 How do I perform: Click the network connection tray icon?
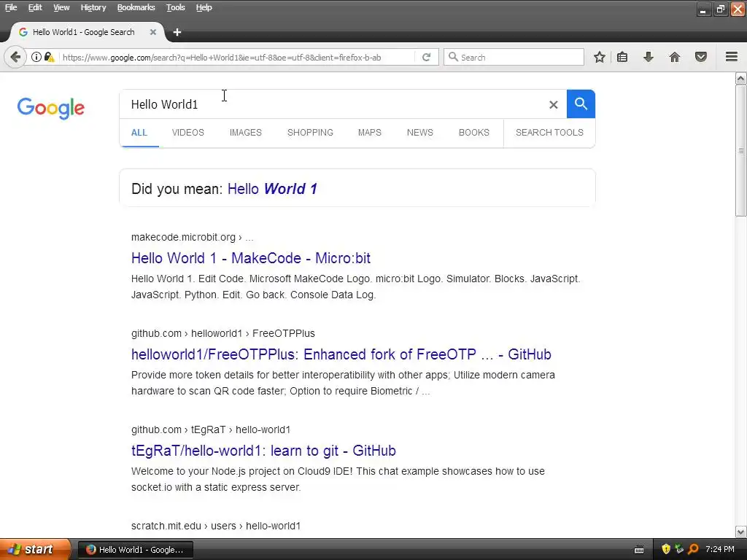pyautogui.click(x=679, y=550)
